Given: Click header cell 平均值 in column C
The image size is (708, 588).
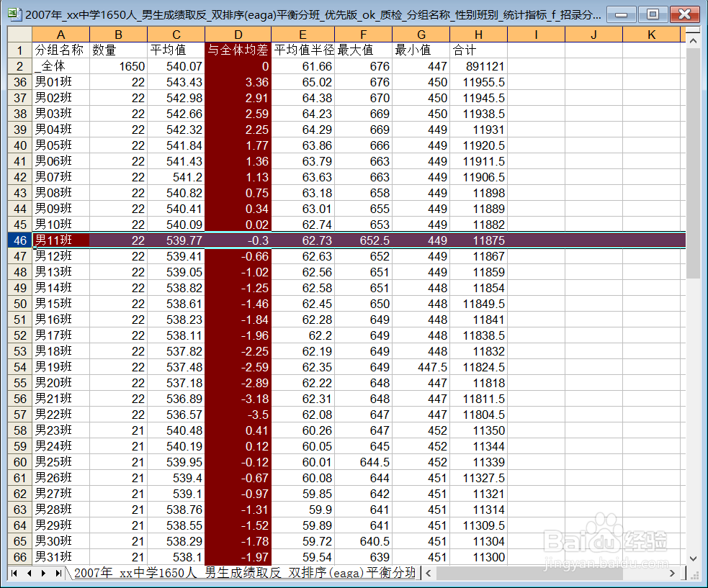Looking at the screenshot, I should click(176, 50).
